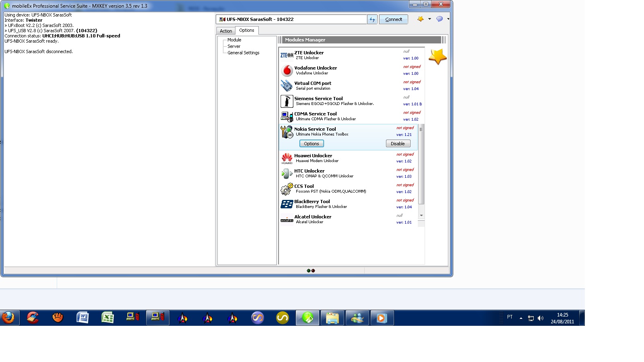This screenshot has height=362, width=644.
Task: Select the BlackBerry Tool module title
Action: pos(312,202)
